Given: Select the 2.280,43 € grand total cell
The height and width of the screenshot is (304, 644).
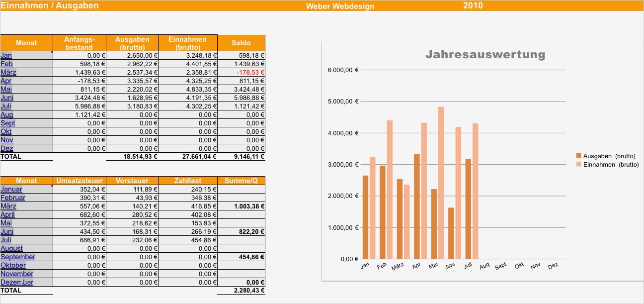Looking at the screenshot, I should [x=248, y=291].
